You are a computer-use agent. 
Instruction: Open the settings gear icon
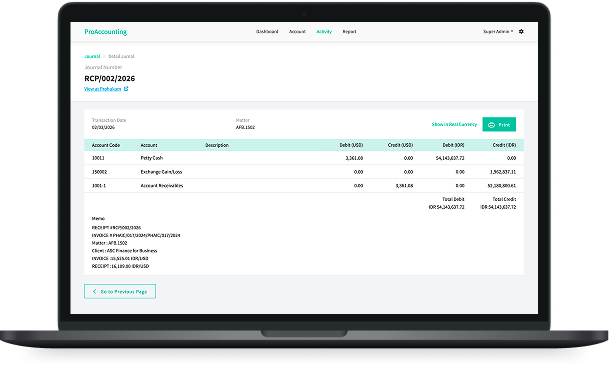pyautogui.click(x=521, y=31)
